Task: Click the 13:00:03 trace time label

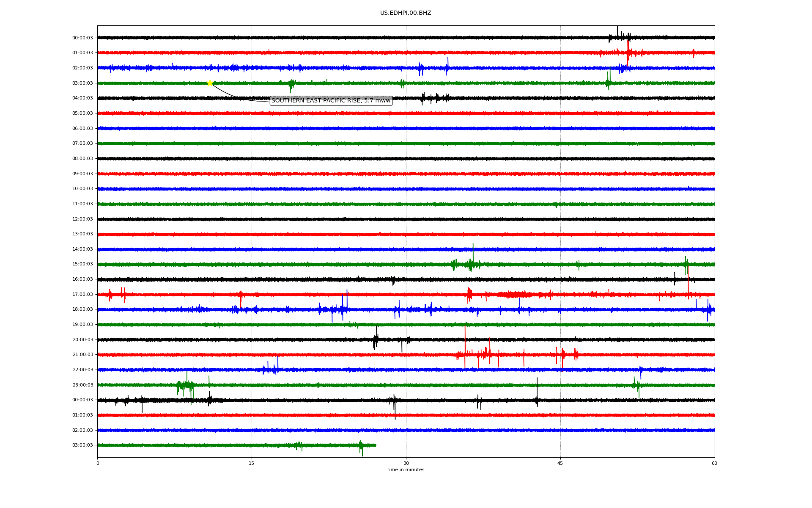Action: (x=82, y=234)
